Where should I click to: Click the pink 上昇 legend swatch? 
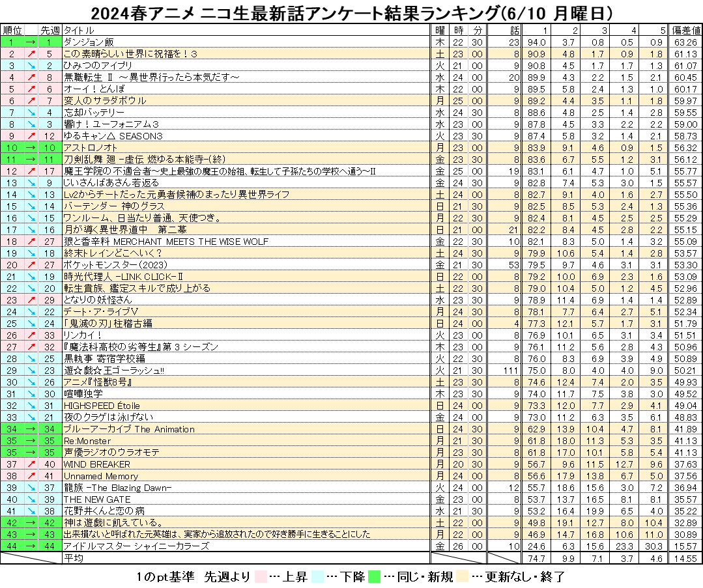pyautogui.click(x=261, y=576)
